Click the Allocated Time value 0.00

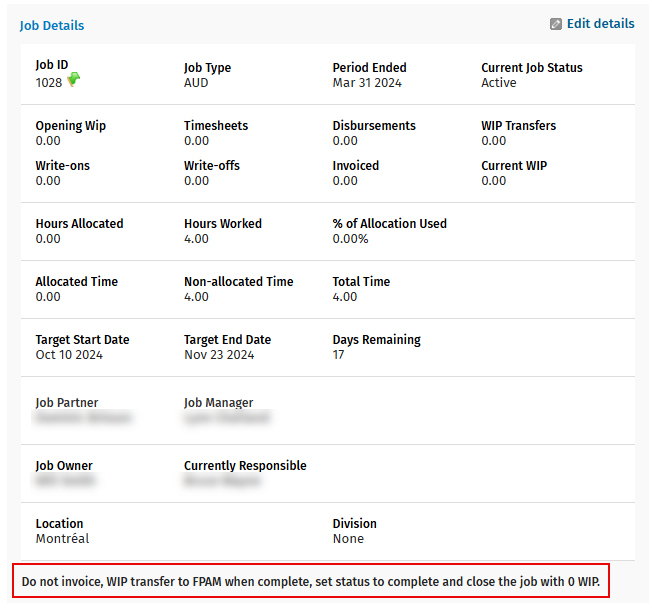48,296
